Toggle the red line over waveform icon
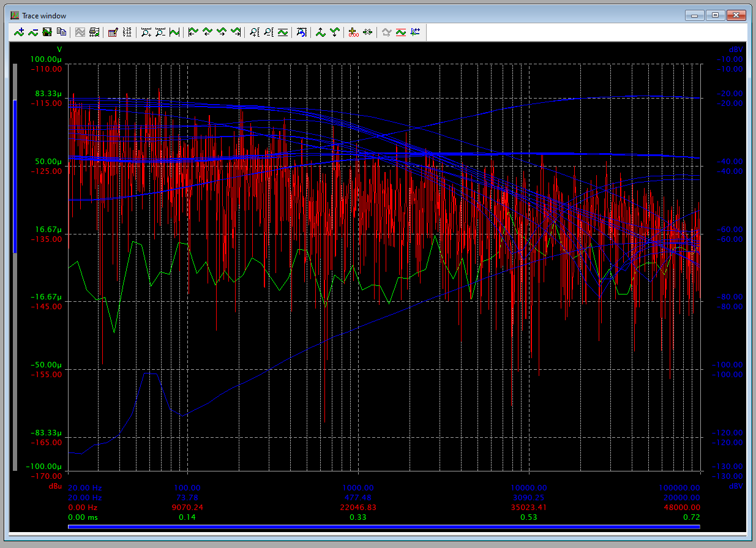756x548 pixels. pos(401,32)
